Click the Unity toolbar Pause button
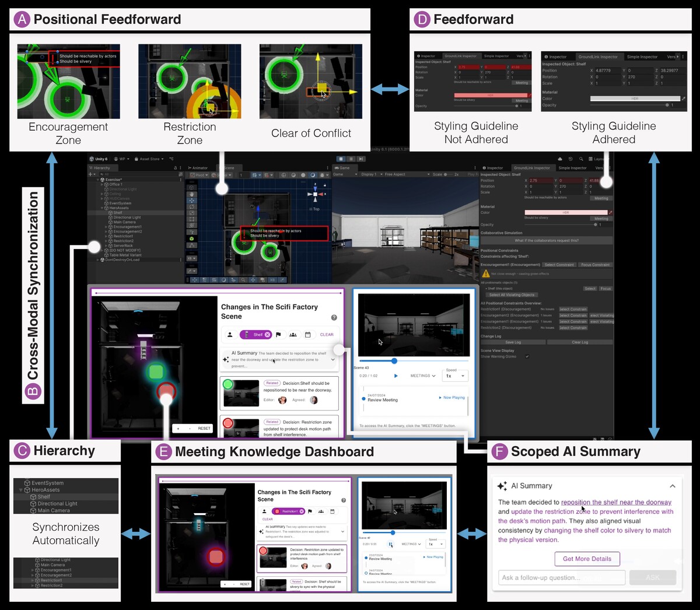The height and width of the screenshot is (610, 700). coord(351,159)
